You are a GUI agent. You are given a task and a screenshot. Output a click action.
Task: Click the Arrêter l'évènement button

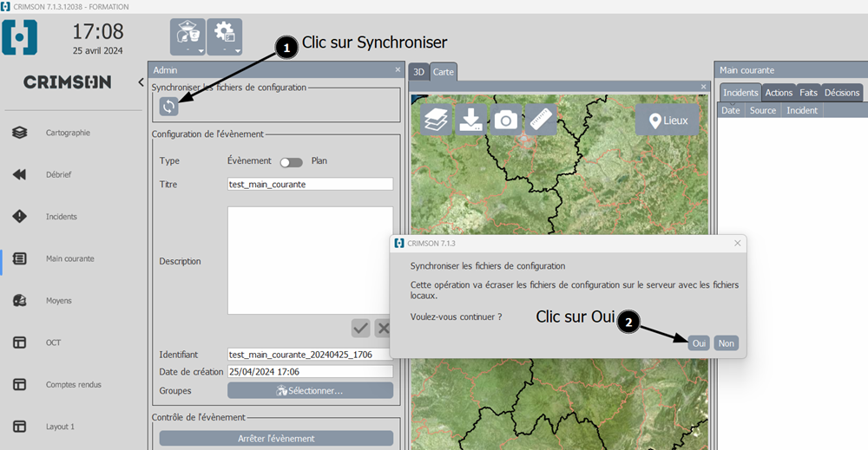click(276, 439)
